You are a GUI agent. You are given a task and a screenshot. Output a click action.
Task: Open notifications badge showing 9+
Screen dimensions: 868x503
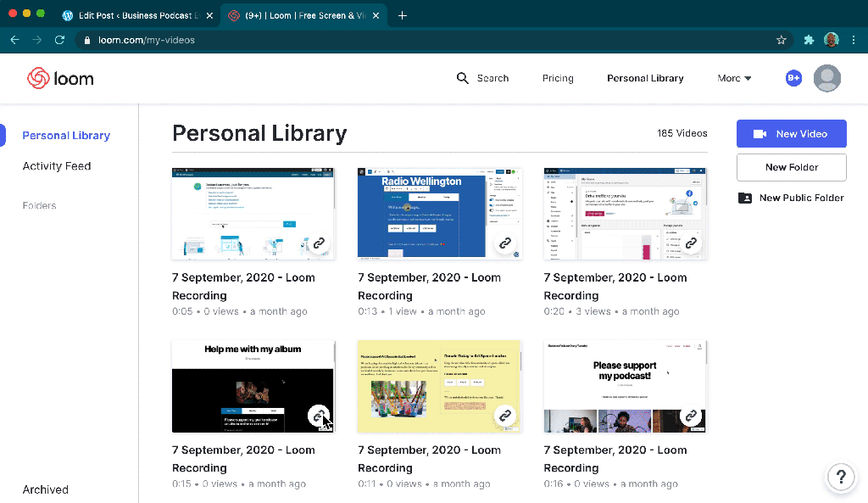[793, 78]
